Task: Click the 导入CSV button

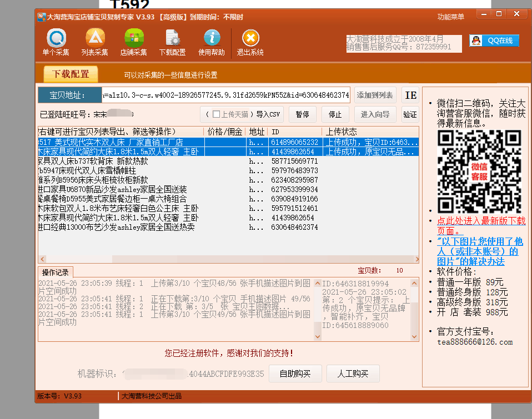Action: [268, 114]
